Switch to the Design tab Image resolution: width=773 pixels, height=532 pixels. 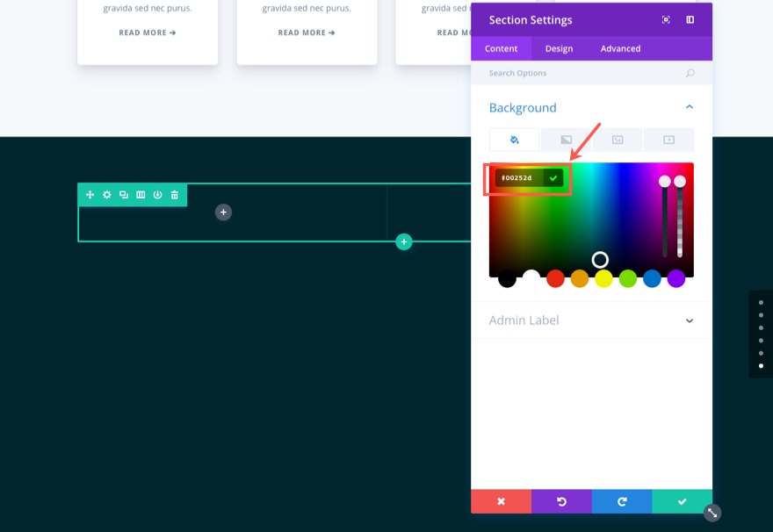tap(559, 48)
